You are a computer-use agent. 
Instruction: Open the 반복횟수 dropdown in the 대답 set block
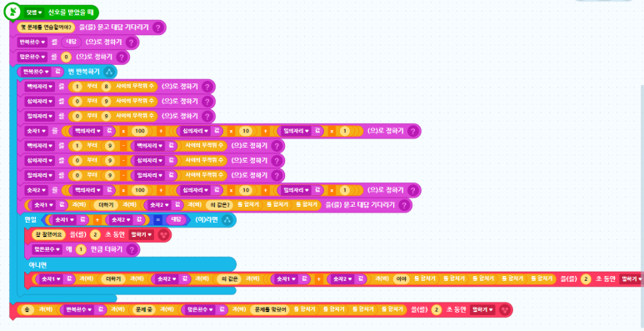coord(32,43)
